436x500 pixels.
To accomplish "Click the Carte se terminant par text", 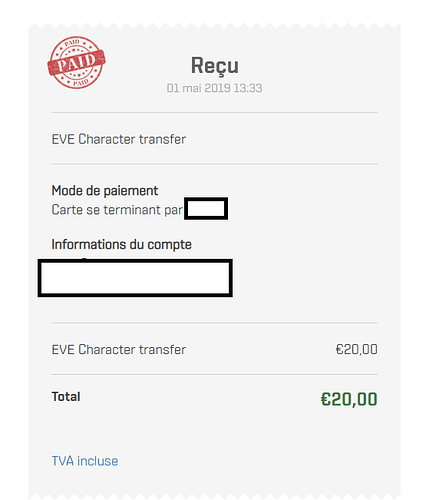I will click(117, 210).
